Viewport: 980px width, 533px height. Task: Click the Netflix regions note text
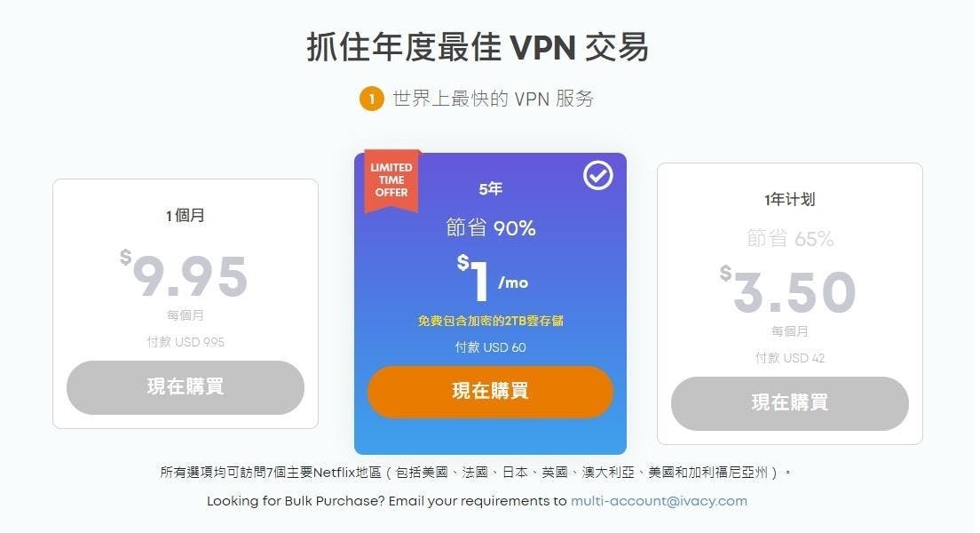476,473
